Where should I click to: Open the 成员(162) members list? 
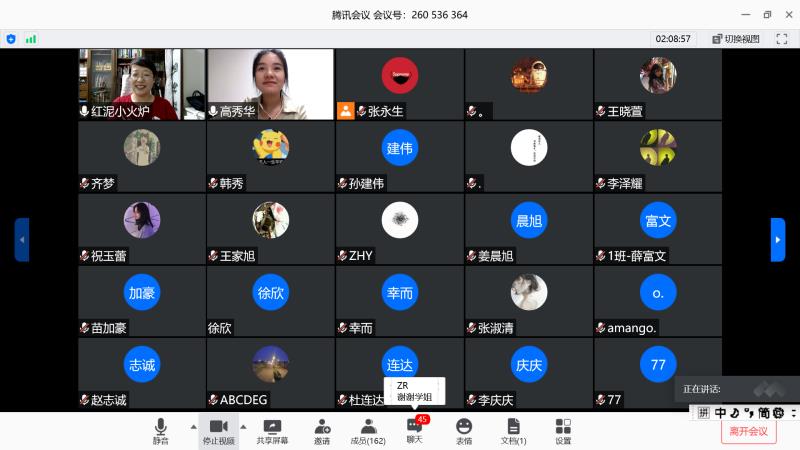pyautogui.click(x=367, y=431)
